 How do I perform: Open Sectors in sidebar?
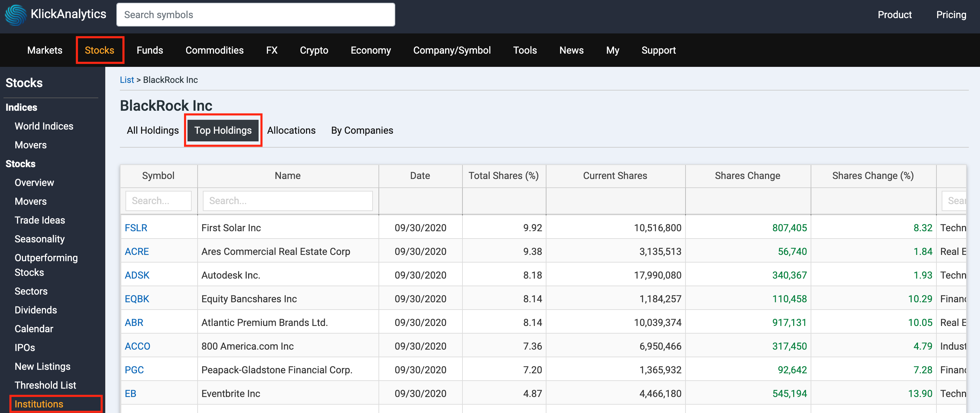(31, 291)
